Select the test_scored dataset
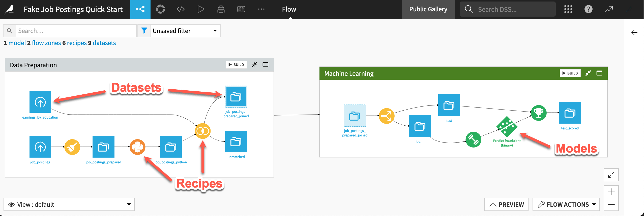Image resolution: width=644 pixels, height=216 pixels. point(570,113)
